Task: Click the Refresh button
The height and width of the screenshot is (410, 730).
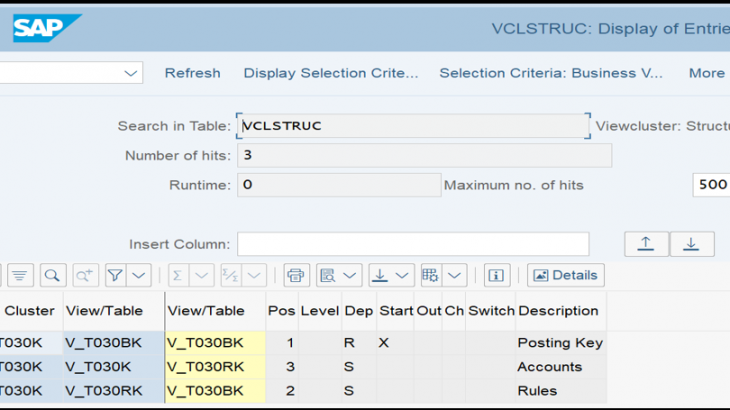Action: click(x=192, y=73)
